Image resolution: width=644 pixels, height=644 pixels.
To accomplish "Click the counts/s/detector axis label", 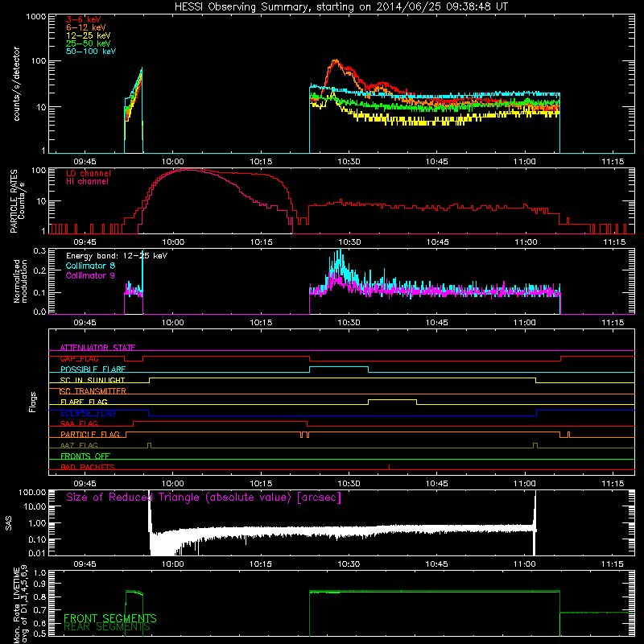I will pos(16,84).
